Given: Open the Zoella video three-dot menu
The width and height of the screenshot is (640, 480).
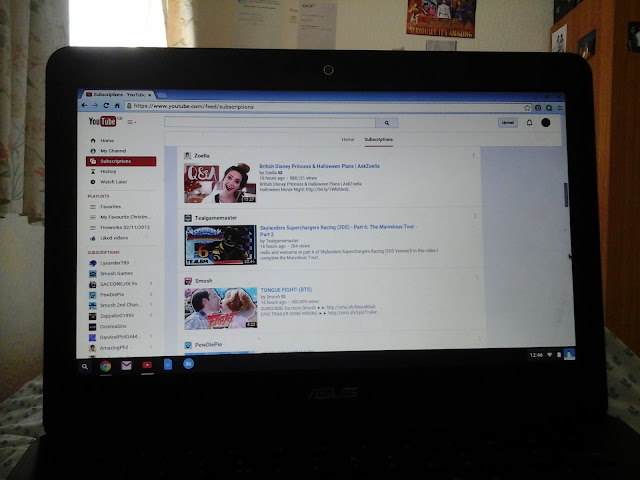Looking at the screenshot, I should click(473, 156).
